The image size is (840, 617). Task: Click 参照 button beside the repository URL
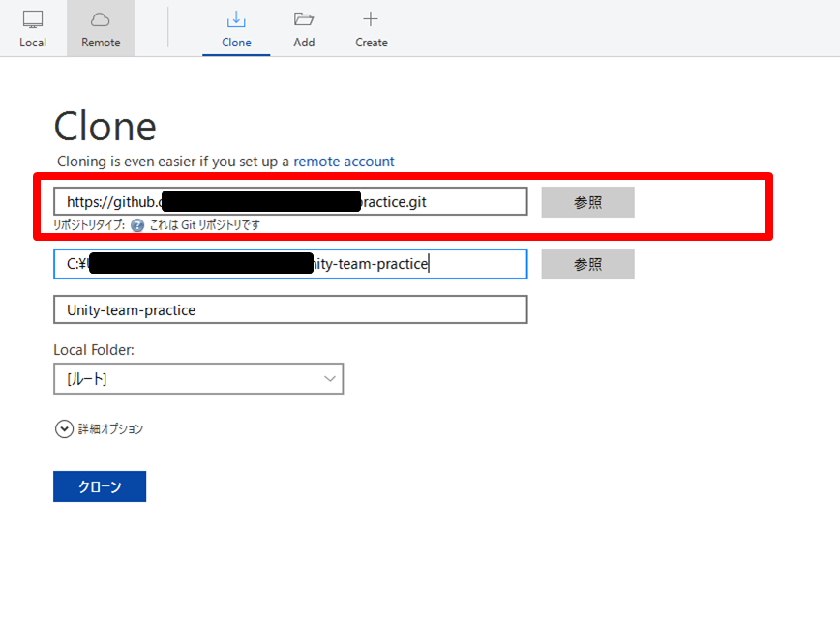coord(587,202)
